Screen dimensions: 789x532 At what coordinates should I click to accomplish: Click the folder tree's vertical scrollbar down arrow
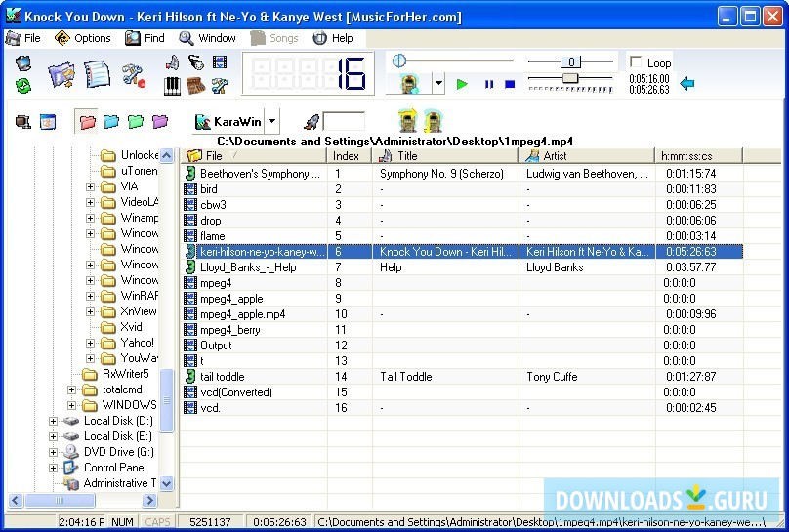tap(167, 483)
